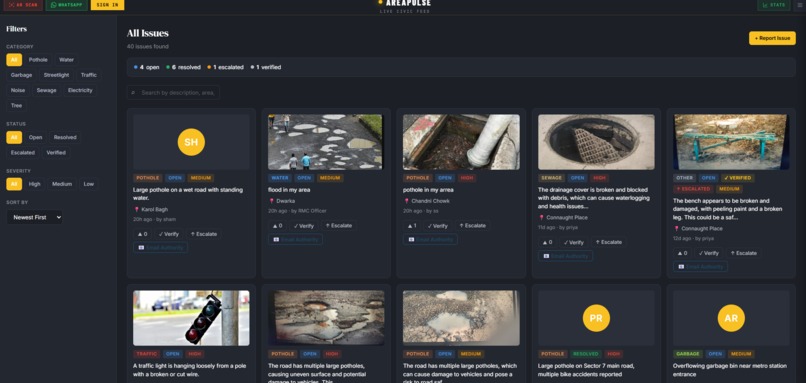Select the All category filter
This screenshot has width=806, height=383.
click(x=14, y=60)
